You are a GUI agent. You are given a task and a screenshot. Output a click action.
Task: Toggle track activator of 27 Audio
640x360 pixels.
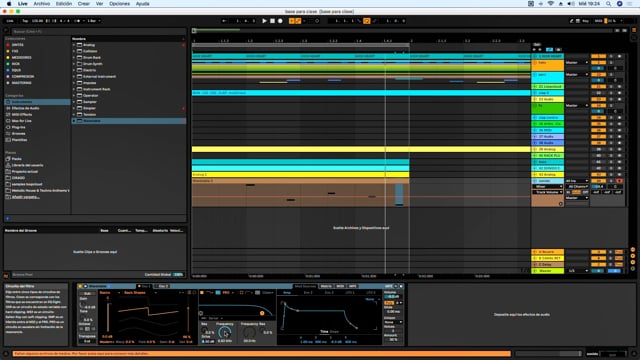click(x=598, y=137)
